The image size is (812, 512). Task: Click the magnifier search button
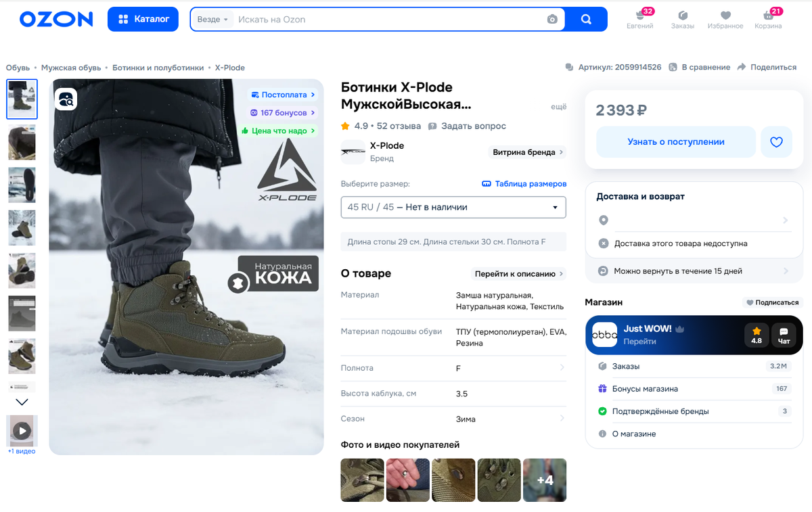[586, 19]
